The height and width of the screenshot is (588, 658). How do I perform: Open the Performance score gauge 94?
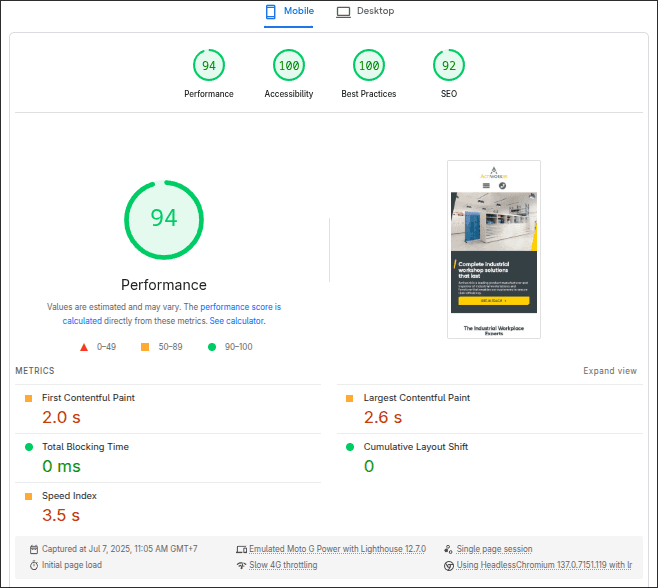coord(209,65)
